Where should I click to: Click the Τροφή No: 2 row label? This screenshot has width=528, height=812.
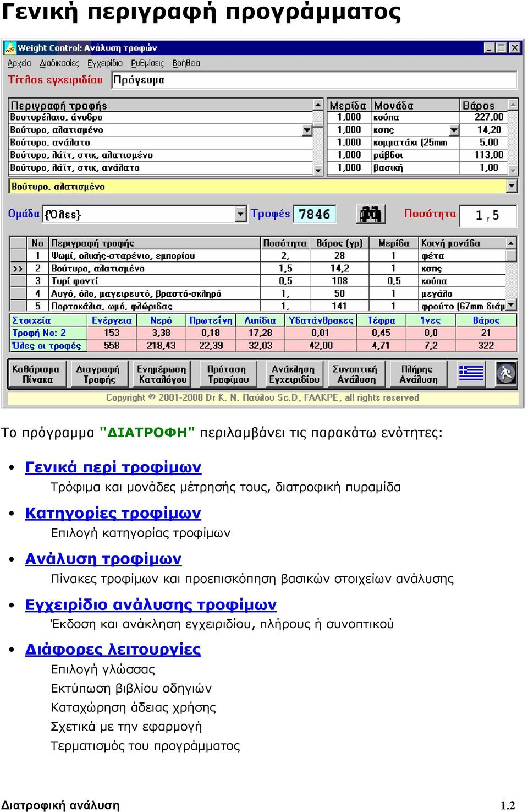pos(48,333)
